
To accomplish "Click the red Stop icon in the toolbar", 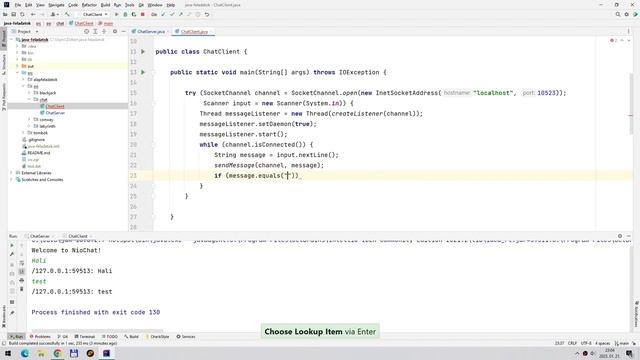I will tap(142, 14).
